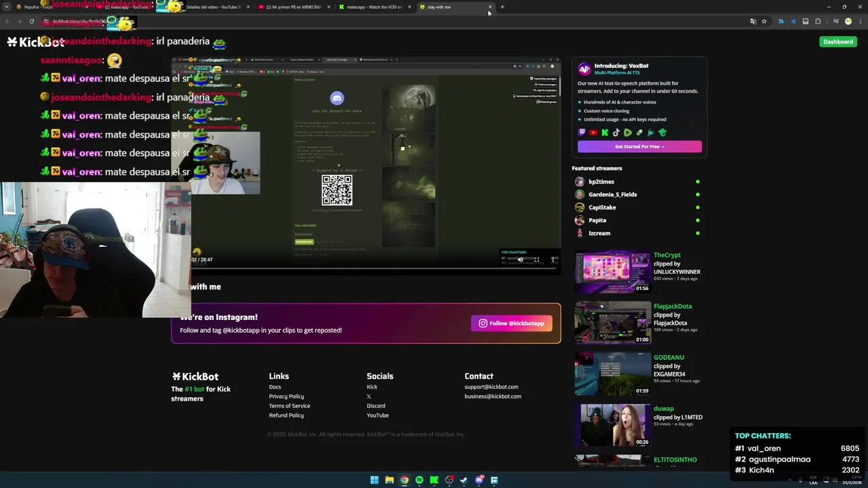868x488 pixels.
Task: Open the Kick app from the taskbar
Action: (x=434, y=480)
